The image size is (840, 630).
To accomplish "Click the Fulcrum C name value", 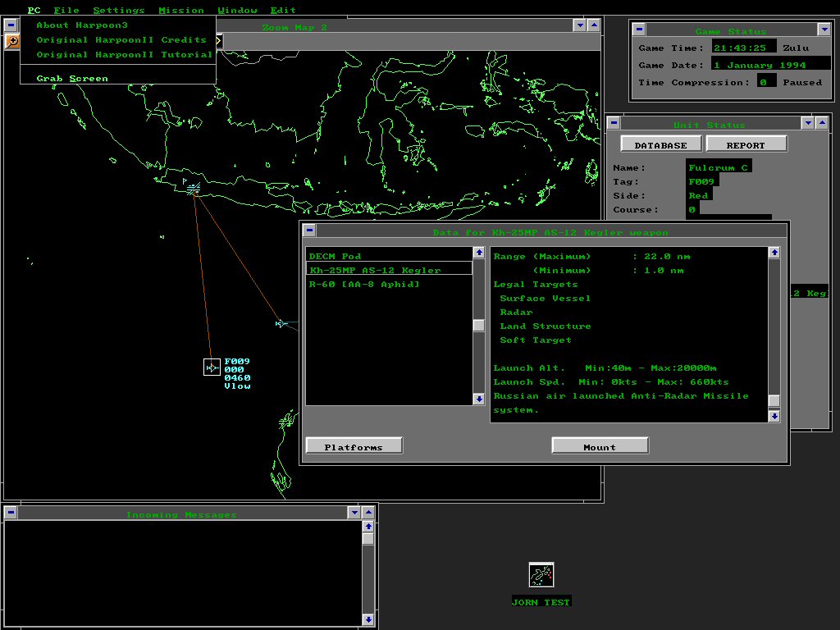I will 719,167.
